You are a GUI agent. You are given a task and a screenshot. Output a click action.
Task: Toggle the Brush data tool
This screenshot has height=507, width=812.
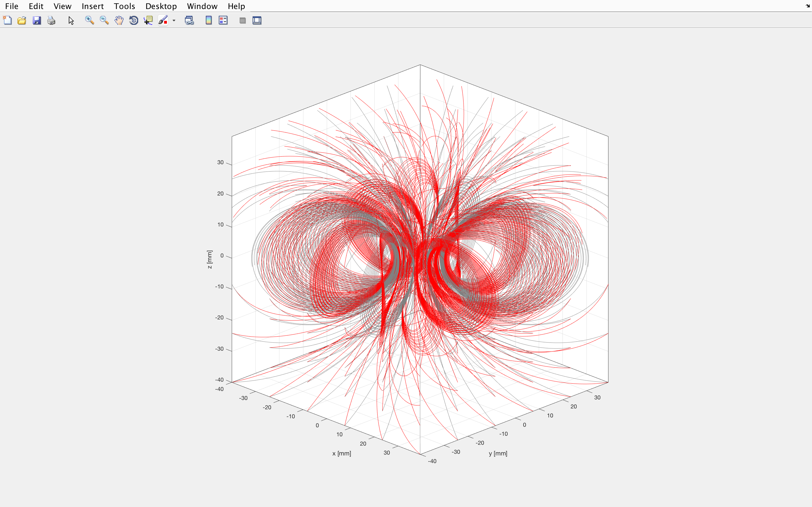point(163,21)
